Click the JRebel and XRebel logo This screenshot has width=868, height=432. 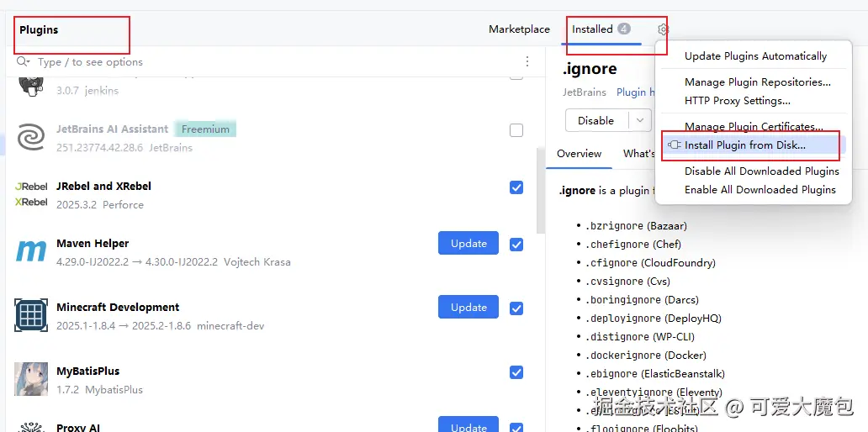click(x=31, y=195)
